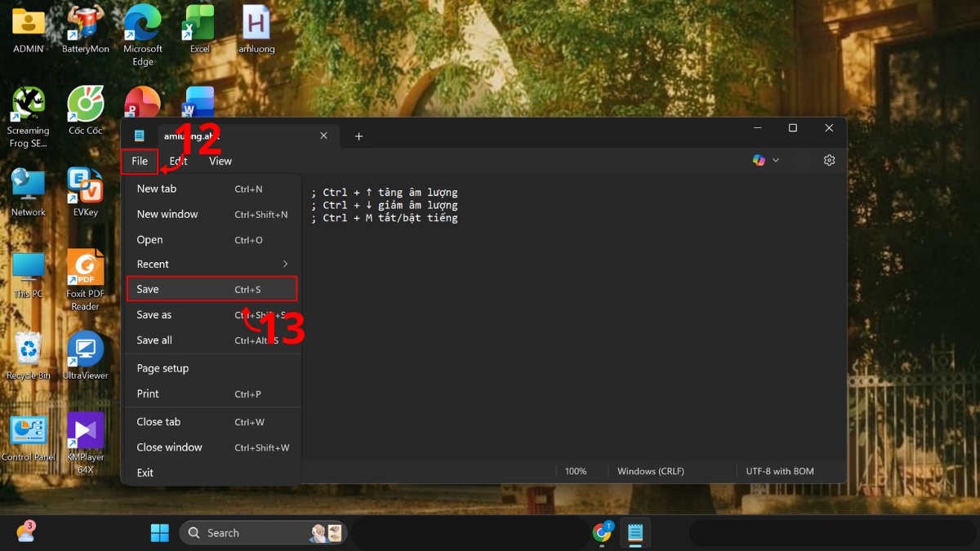Select the amluong file icon on desktop
Screen dimensions: 980x551
pos(256,29)
